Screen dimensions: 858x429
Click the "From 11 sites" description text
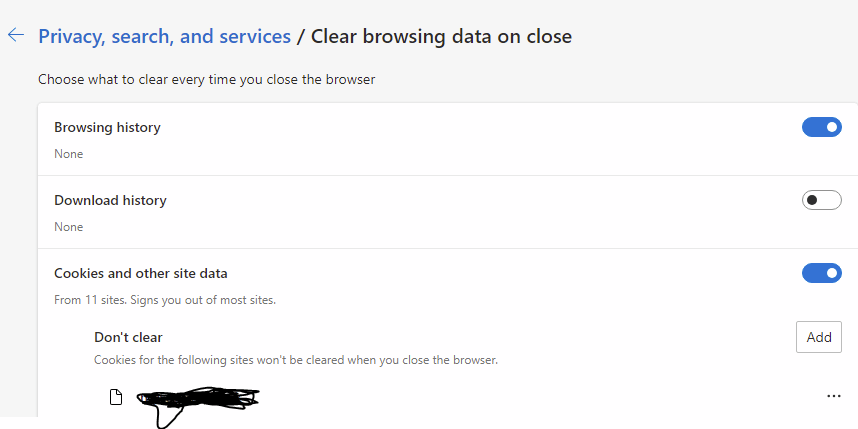tap(165, 300)
